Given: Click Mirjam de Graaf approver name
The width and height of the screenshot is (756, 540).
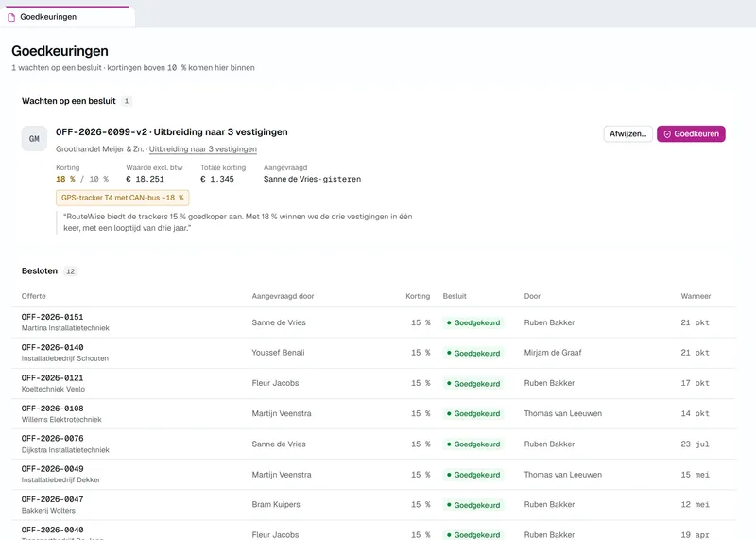Looking at the screenshot, I should 553,353.
